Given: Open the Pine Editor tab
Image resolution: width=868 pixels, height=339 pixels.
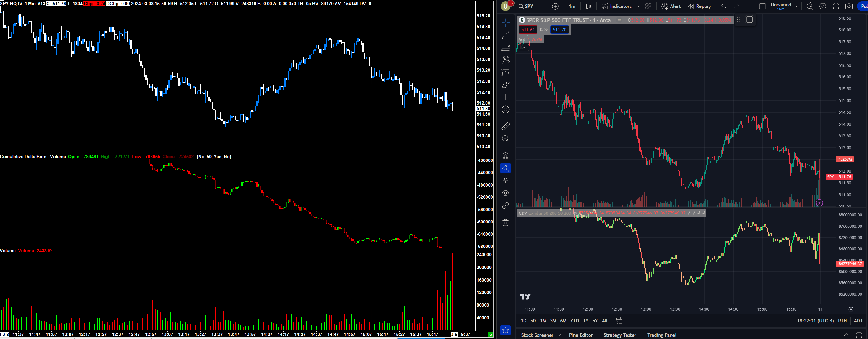Looking at the screenshot, I should pyautogui.click(x=581, y=335).
